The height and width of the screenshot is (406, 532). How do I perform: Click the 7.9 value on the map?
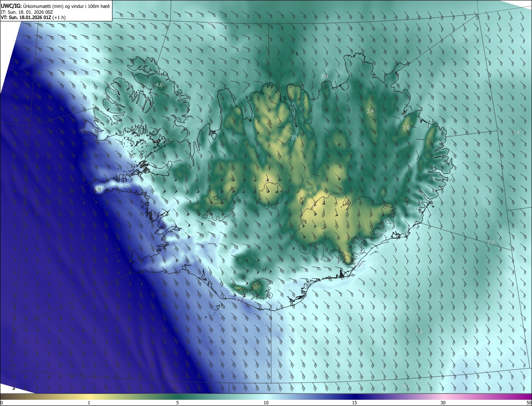pyautogui.click(x=324, y=77)
